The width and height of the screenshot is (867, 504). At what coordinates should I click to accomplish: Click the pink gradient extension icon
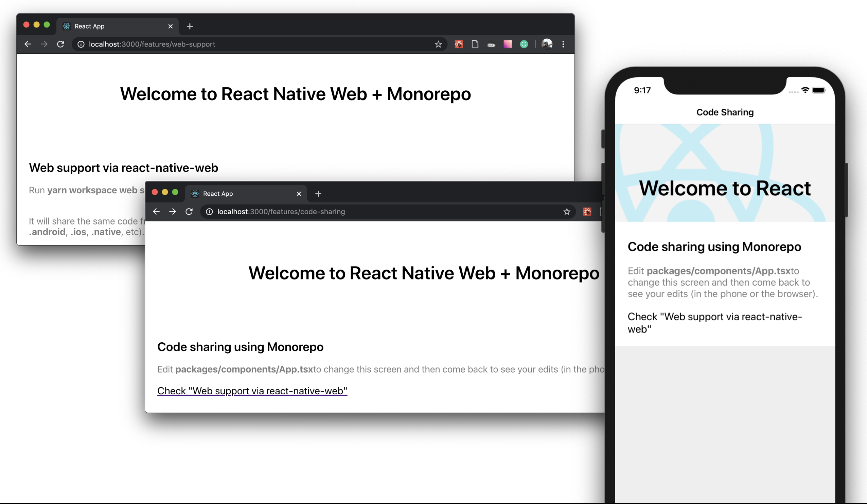508,44
